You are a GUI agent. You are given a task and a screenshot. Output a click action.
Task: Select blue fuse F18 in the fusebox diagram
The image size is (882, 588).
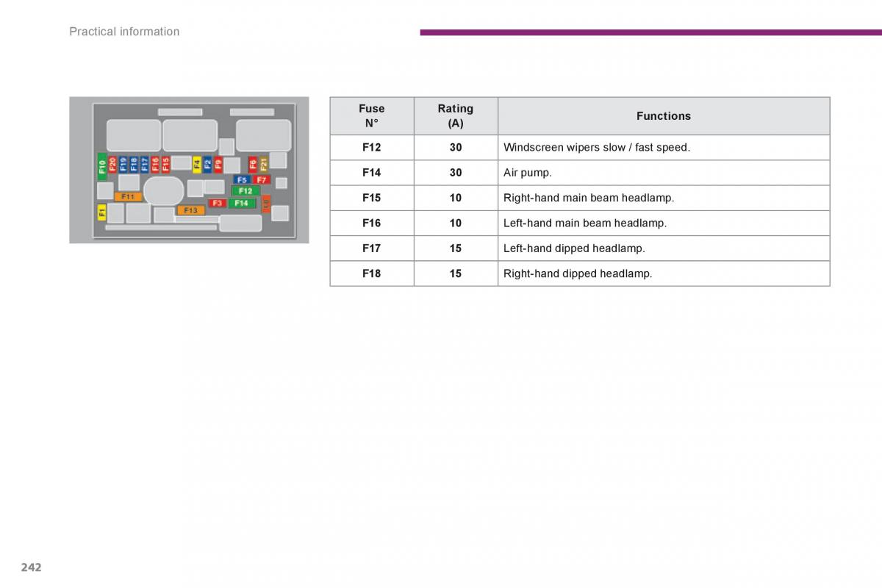pyautogui.click(x=134, y=165)
